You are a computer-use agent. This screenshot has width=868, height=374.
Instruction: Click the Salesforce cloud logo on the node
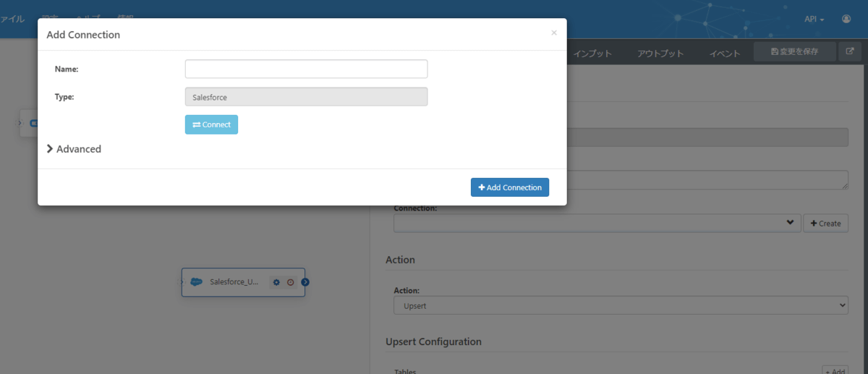pyautogui.click(x=196, y=282)
